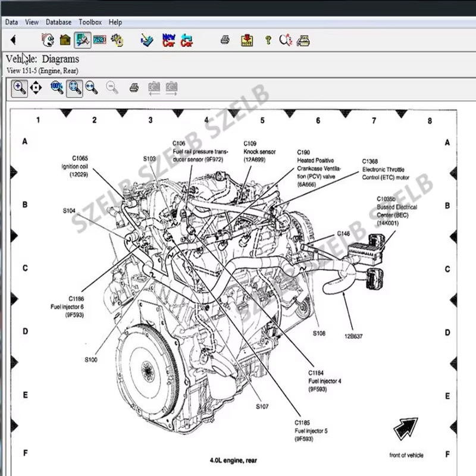Click the C146 connector label

click(x=343, y=233)
